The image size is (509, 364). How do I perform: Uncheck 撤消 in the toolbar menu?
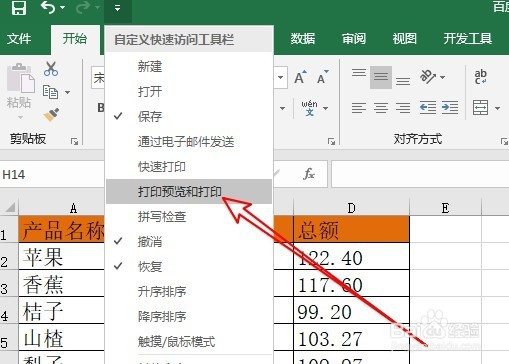pyautogui.click(x=189, y=241)
